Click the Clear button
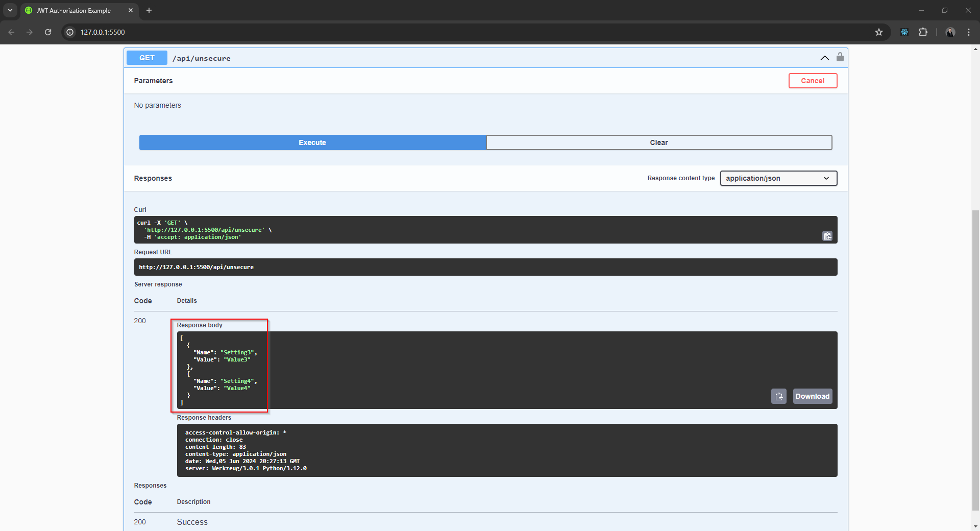The width and height of the screenshot is (980, 531). (x=658, y=142)
